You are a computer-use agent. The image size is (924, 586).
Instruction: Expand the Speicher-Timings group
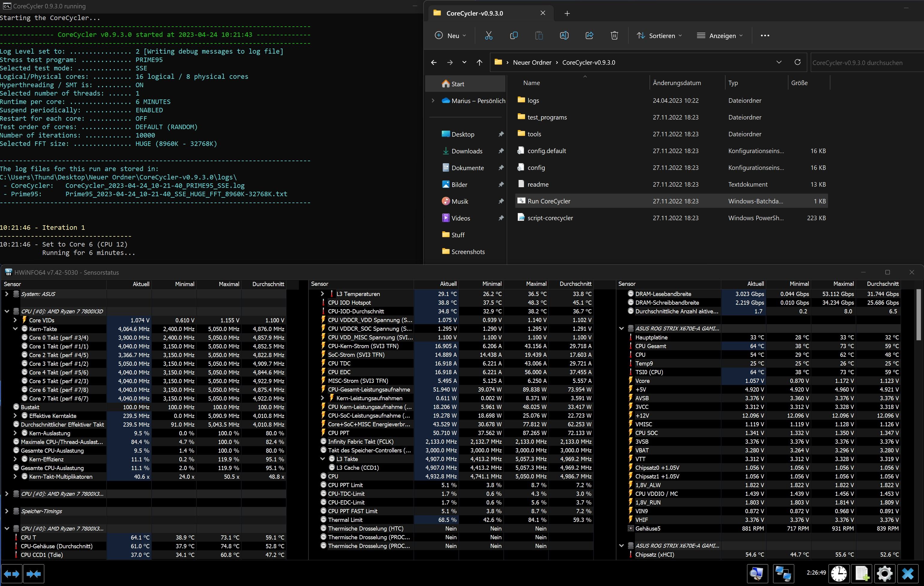[x=7, y=511]
